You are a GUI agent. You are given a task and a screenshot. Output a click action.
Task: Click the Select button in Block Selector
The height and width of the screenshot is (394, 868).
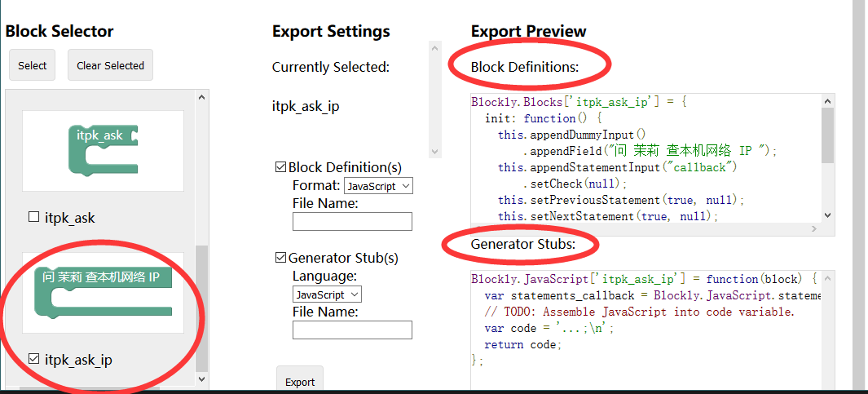32,65
